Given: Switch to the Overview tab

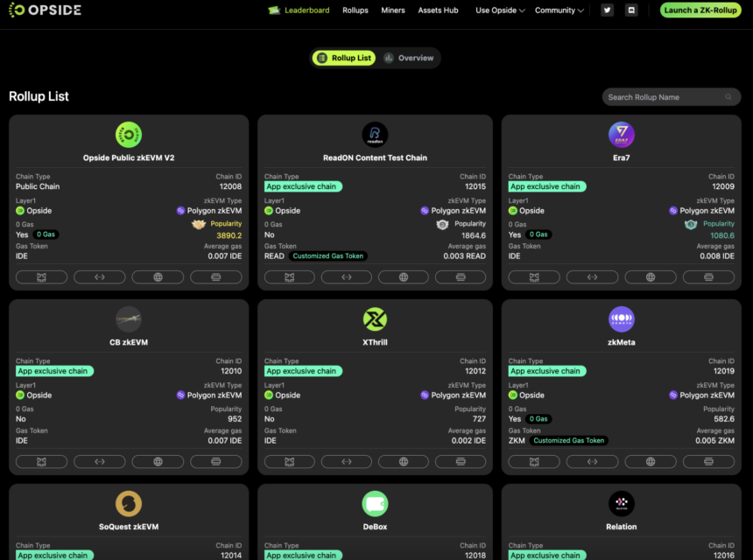Looking at the screenshot, I should point(409,58).
